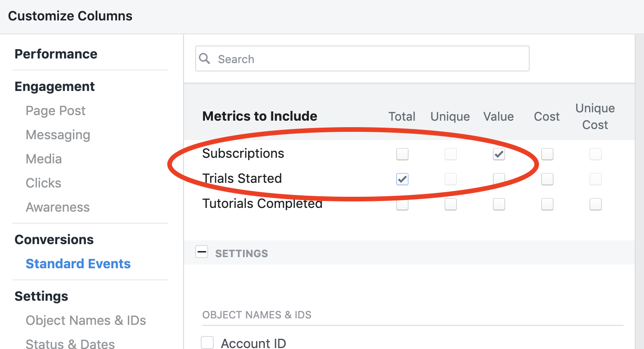Tick Tutorials Completed Unique checkbox
The width and height of the screenshot is (644, 349).
click(451, 204)
